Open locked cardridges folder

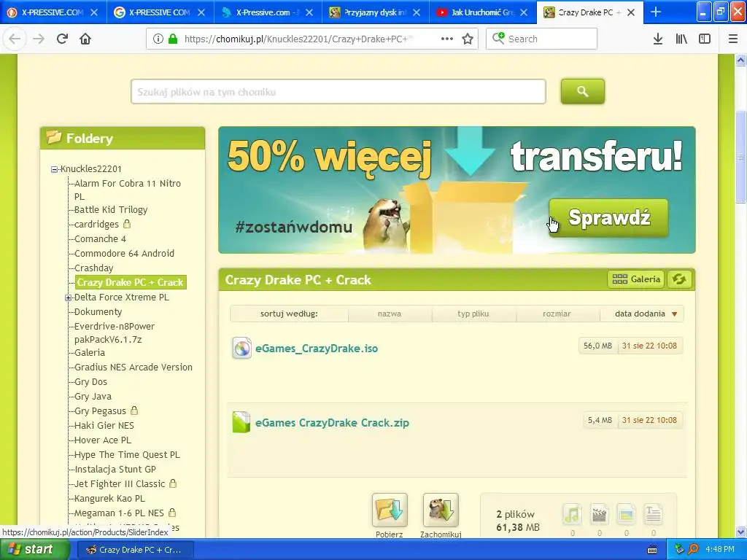(97, 225)
